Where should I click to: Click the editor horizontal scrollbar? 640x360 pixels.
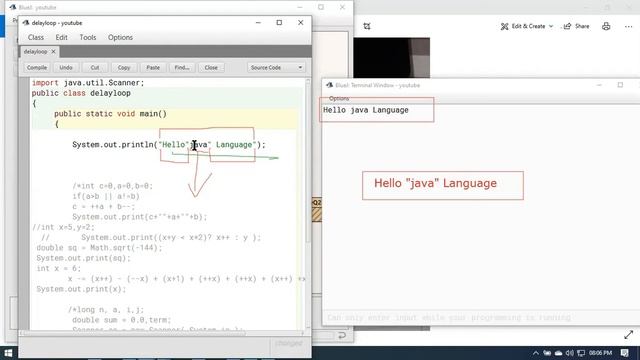pyautogui.click(x=162, y=333)
